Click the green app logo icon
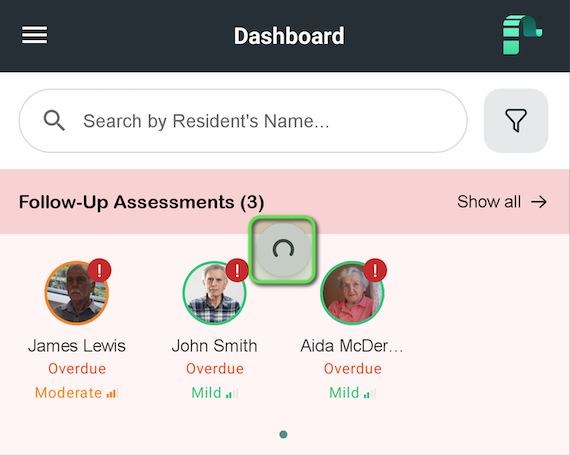Viewport: 570px width, 455px height. [x=522, y=35]
